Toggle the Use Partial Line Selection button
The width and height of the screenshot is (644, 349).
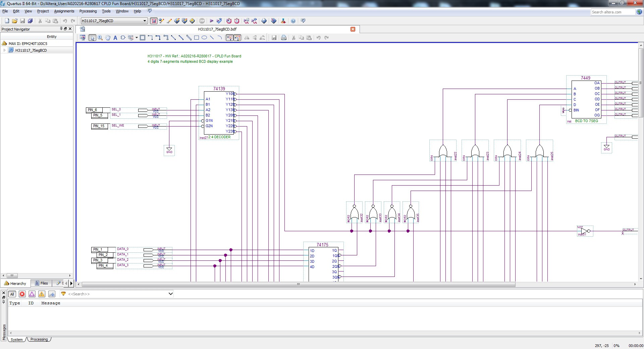point(237,38)
